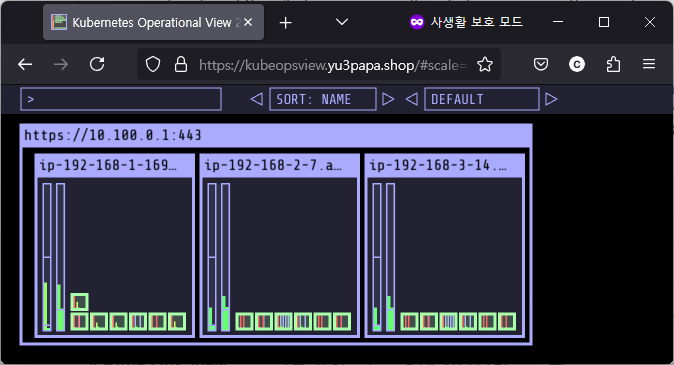The height and width of the screenshot is (365, 674).
Task: Select the Kubernetes Operational View tab
Action: pos(153,22)
